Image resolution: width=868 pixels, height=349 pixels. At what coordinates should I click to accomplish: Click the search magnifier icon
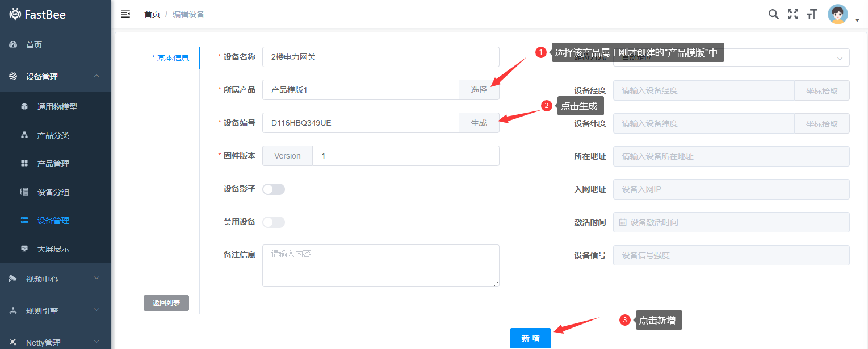773,14
